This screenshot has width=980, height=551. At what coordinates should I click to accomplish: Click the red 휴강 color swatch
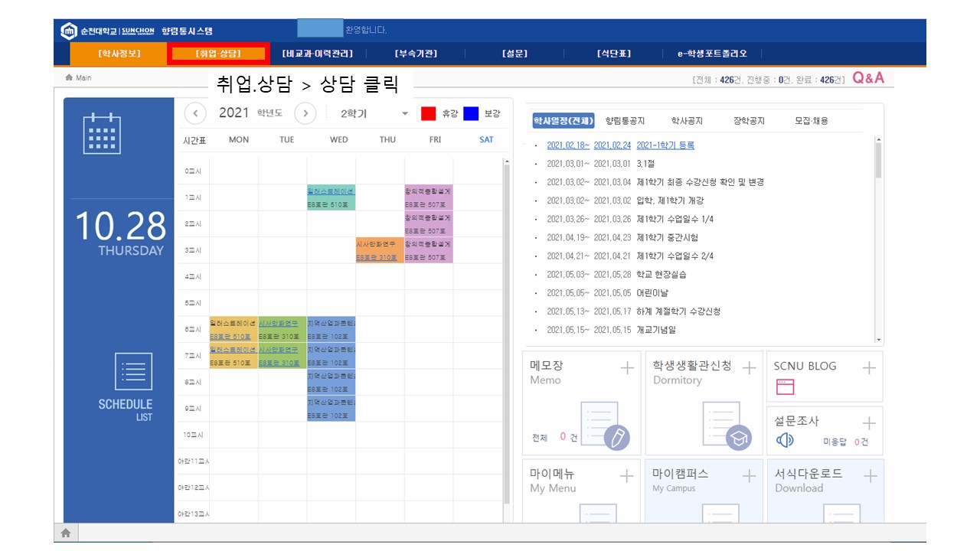(x=429, y=113)
